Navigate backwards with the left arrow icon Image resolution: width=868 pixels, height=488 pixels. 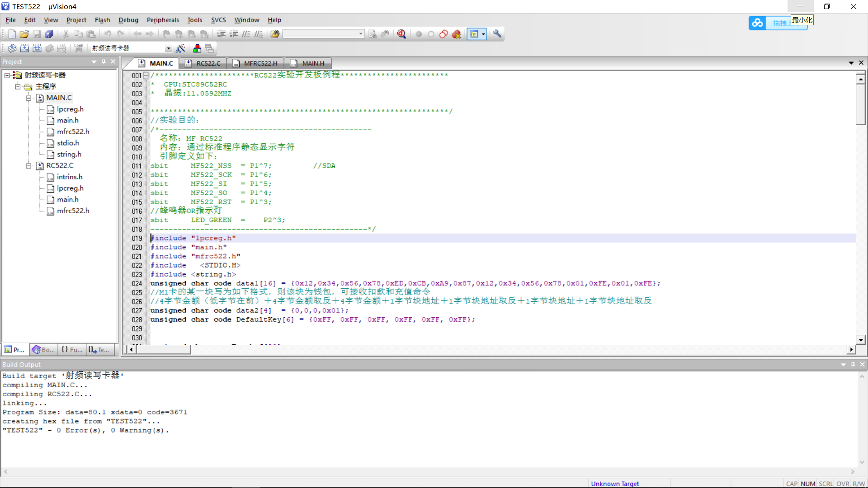pos(137,34)
